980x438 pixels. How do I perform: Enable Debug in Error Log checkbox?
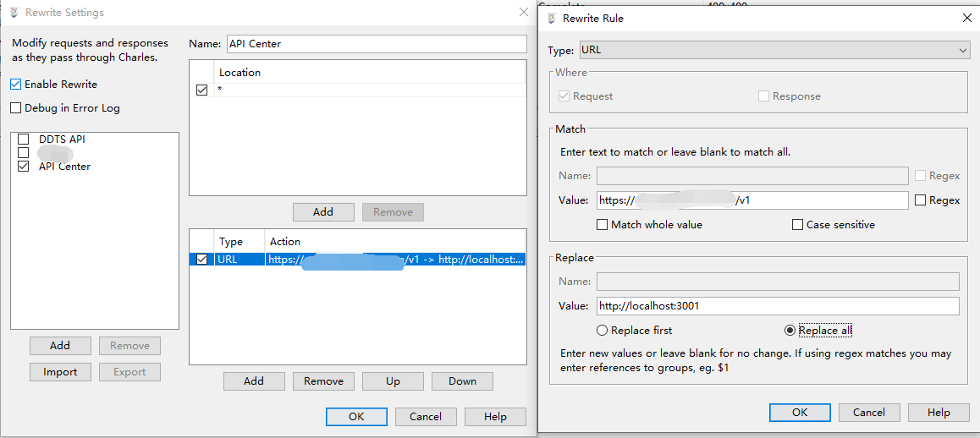click(16, 108)
